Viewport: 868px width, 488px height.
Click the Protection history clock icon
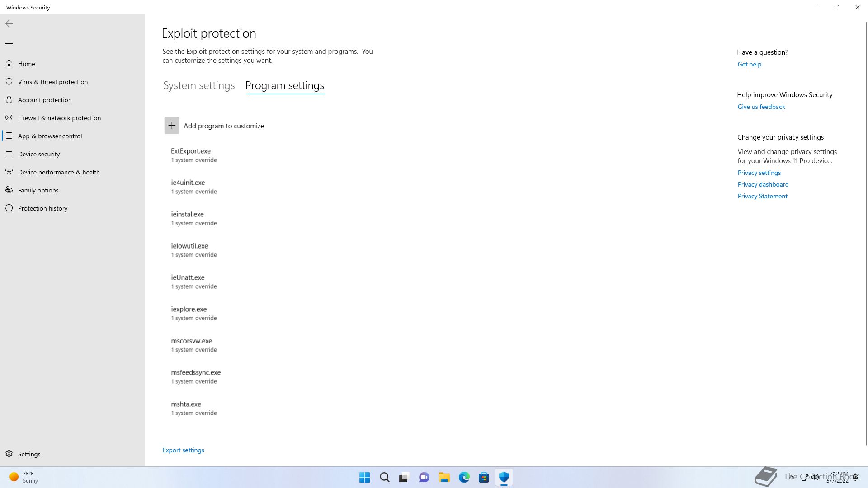coord(9,208)
